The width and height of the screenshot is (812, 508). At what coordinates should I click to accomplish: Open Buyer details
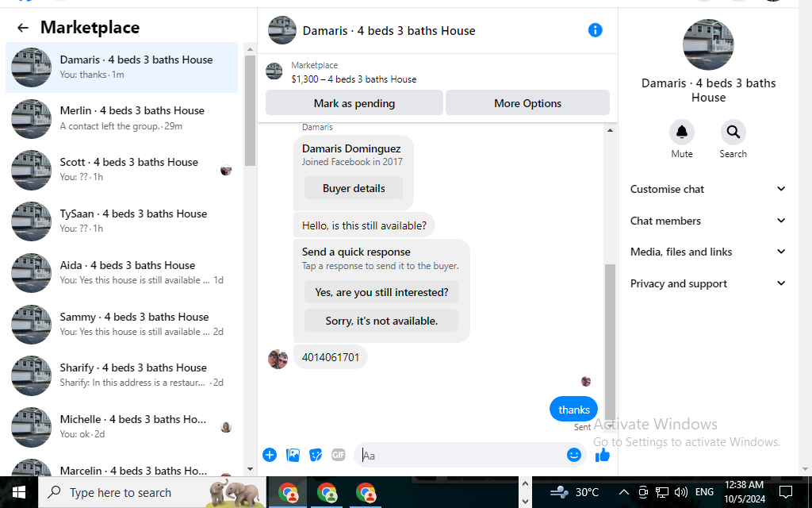(354, 188)
